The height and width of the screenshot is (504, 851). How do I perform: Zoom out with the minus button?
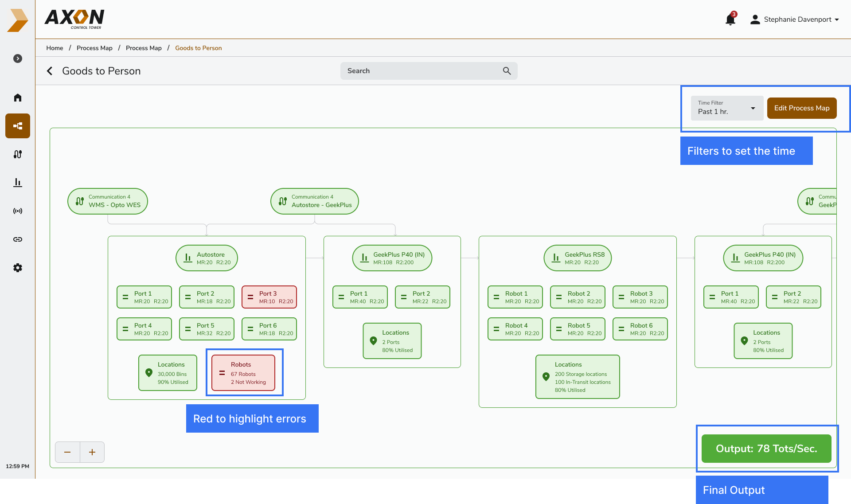pos(67,452)
